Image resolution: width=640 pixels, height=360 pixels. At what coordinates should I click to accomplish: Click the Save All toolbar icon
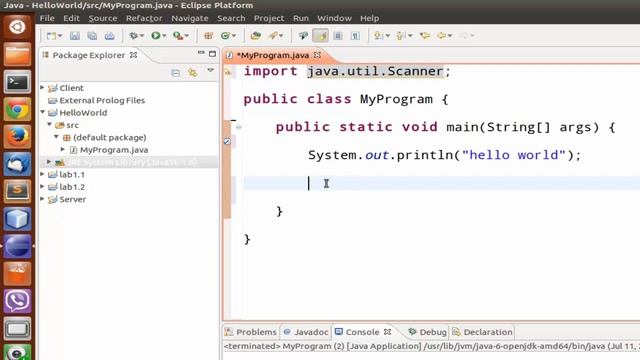point(92,36)
